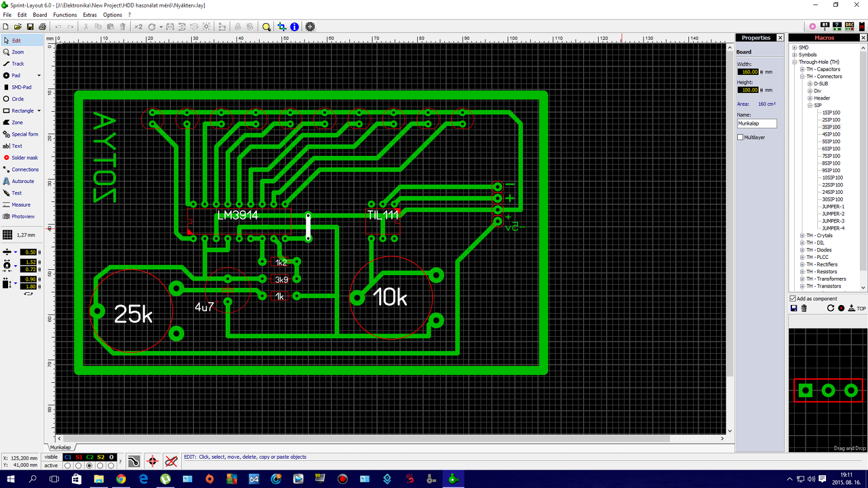Set C2 layer as active

coord(90,466)
